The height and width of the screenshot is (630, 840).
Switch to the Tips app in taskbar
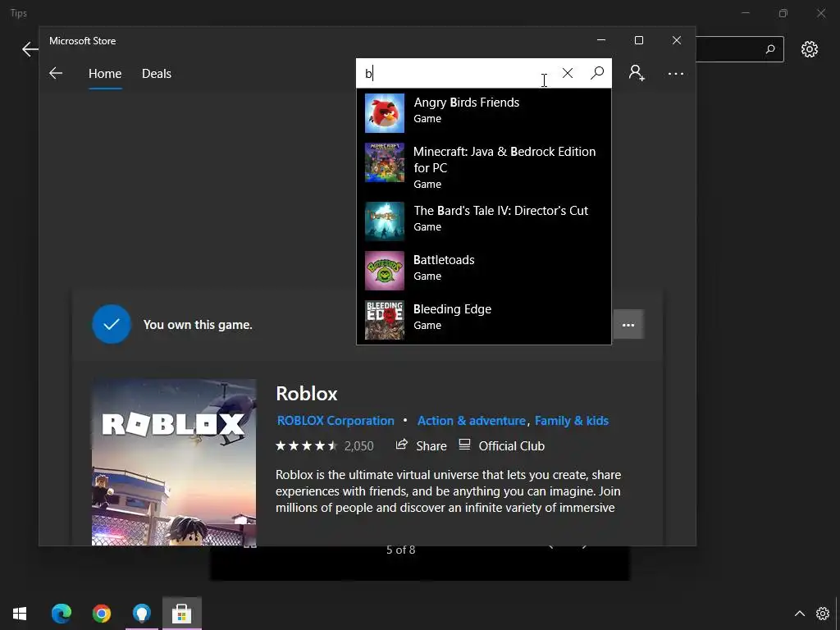click(x=142, y=614)
